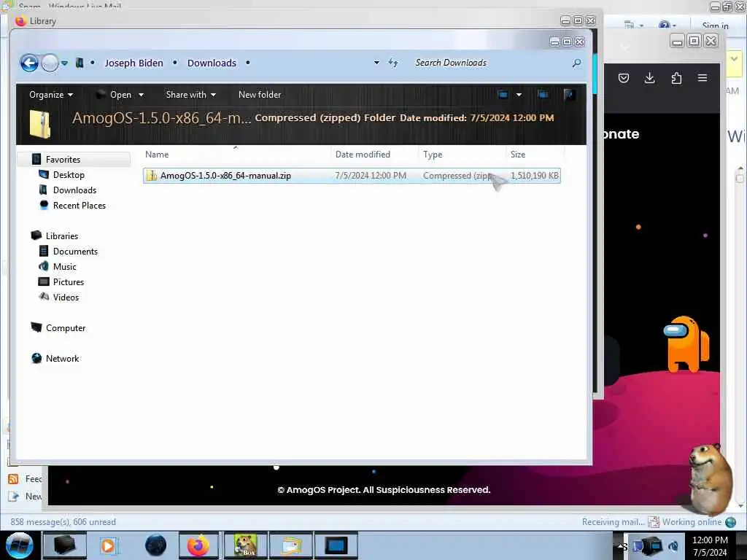Click the New folder button
This screenshot has width=747, height=560.
[260, 95]
